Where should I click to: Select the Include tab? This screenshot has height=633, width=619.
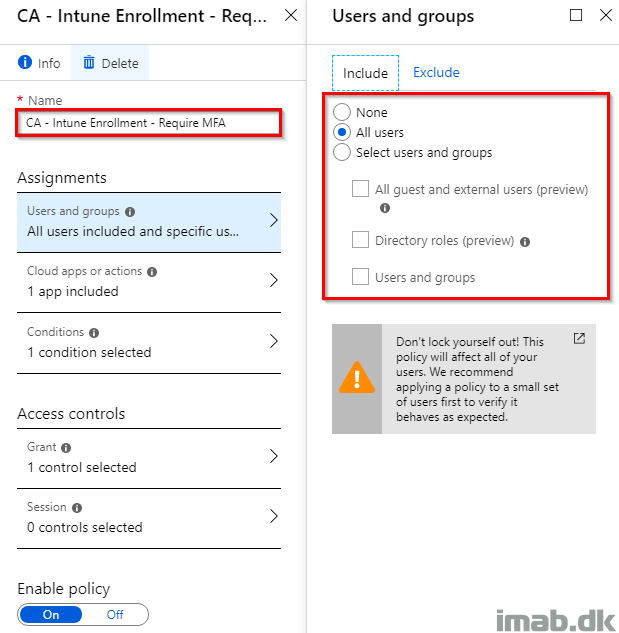[365, 73]
